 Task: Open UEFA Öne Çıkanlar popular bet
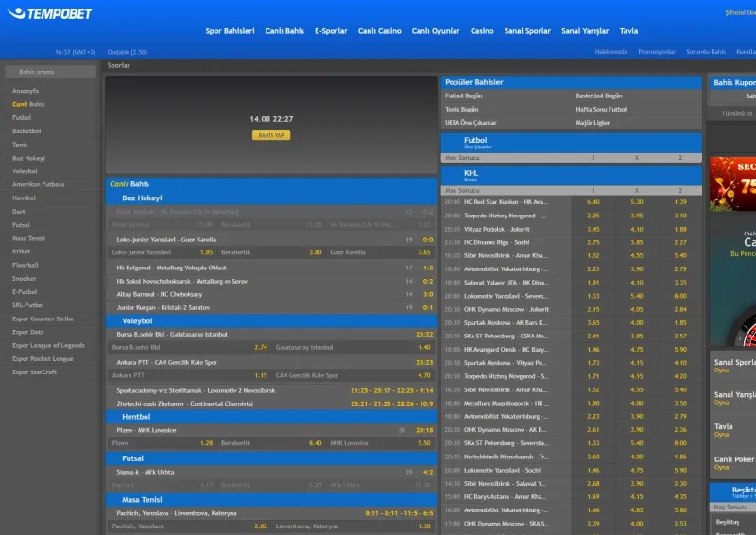(x=471, y=123)
